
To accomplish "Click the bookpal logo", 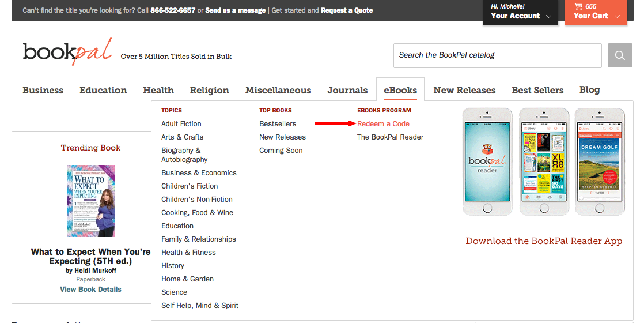I will point(68,52).
